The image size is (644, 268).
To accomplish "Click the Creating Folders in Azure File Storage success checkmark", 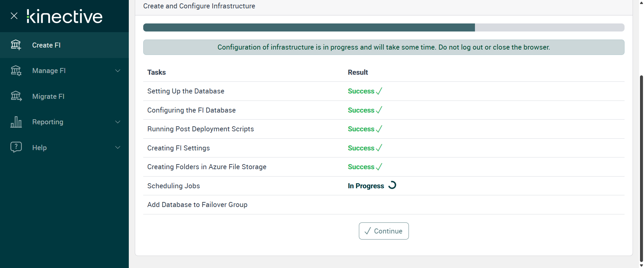I will coord(379,167).
